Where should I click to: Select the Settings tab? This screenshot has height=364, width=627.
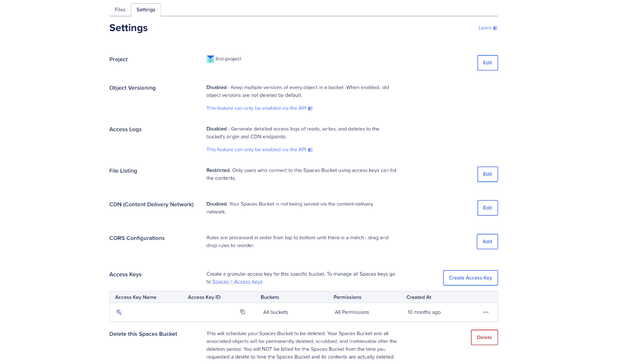pyautogui.click(x=146, y=9)
